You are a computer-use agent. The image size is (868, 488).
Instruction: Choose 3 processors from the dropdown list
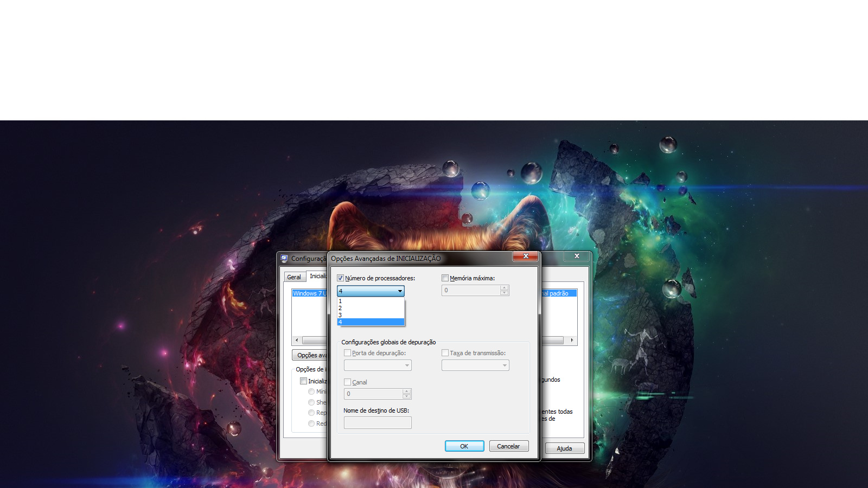coord(371,315)
